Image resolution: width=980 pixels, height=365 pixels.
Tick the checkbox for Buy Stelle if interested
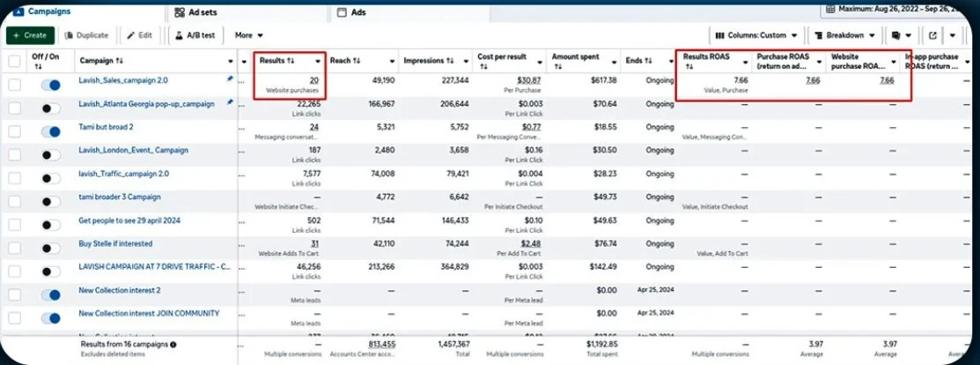pos(14,248)
